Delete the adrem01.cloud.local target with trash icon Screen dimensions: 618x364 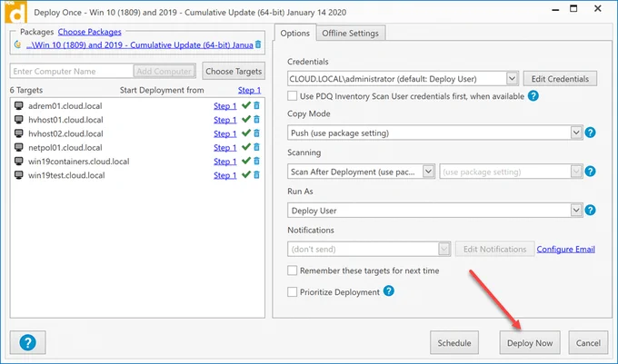click(256, 105)
